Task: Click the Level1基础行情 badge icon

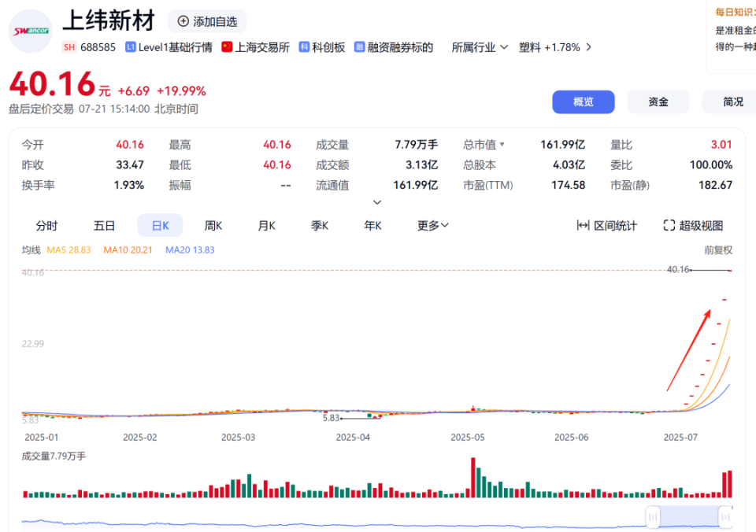Action: pos(130,46)
